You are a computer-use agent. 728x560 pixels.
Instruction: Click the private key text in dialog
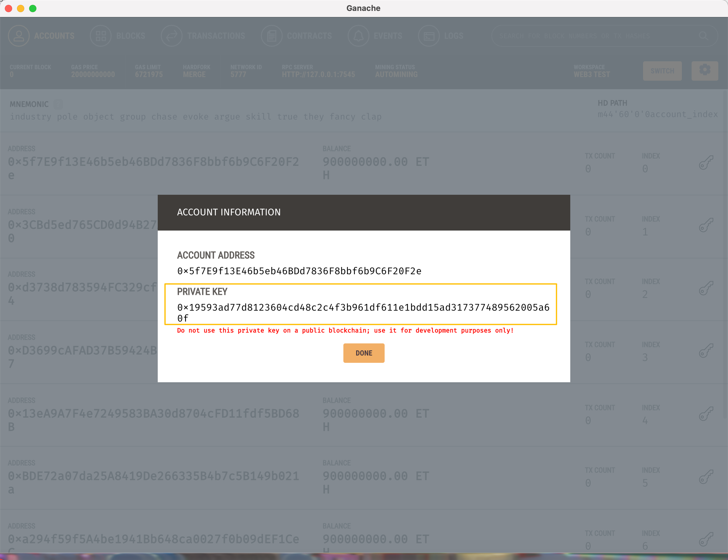363,308
